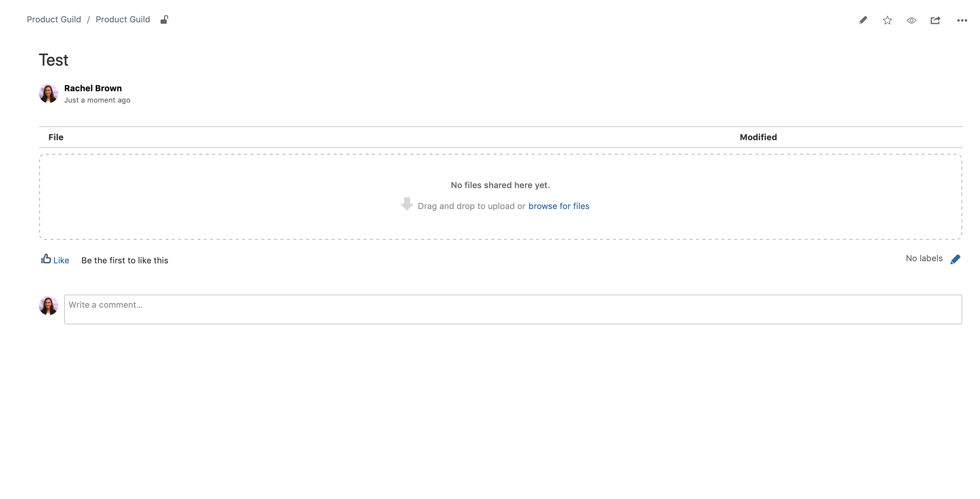This screenshot has height=499, width=980.
Task: Open the page editor with the pencil icon
Action: click(863, 20)
